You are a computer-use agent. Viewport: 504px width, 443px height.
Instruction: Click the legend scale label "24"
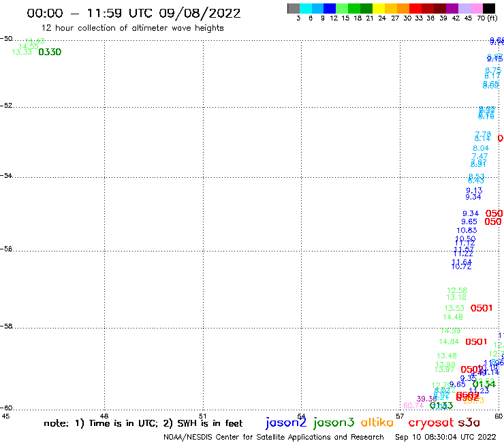[x=382, y=18]
